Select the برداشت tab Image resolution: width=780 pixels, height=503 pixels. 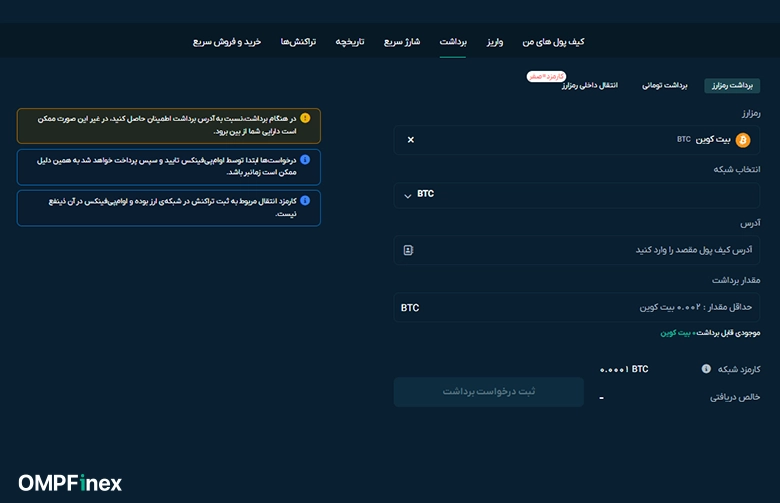[453, 42]
